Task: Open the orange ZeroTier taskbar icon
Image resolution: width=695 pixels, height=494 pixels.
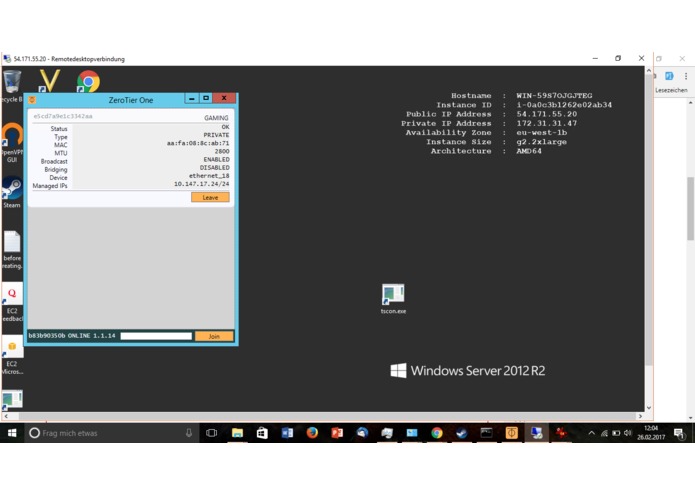Action: [x=511, y=433]
